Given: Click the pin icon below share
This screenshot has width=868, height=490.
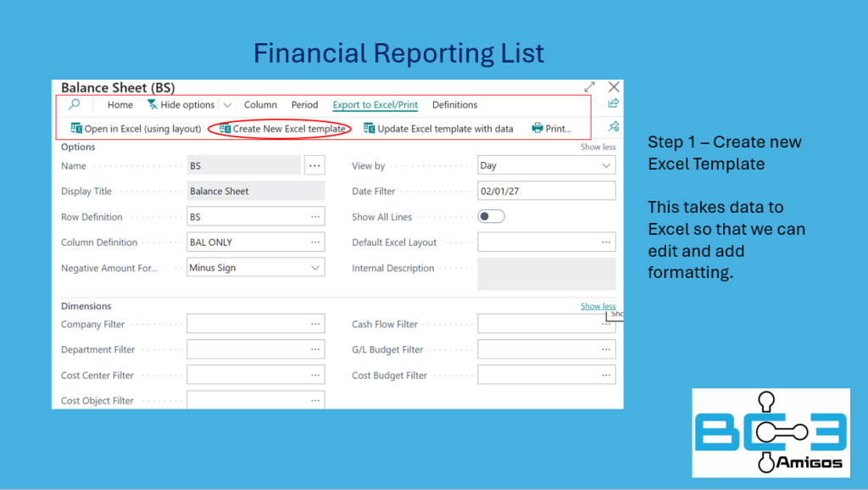Looking at the screenshot, I should pos(614,126).
